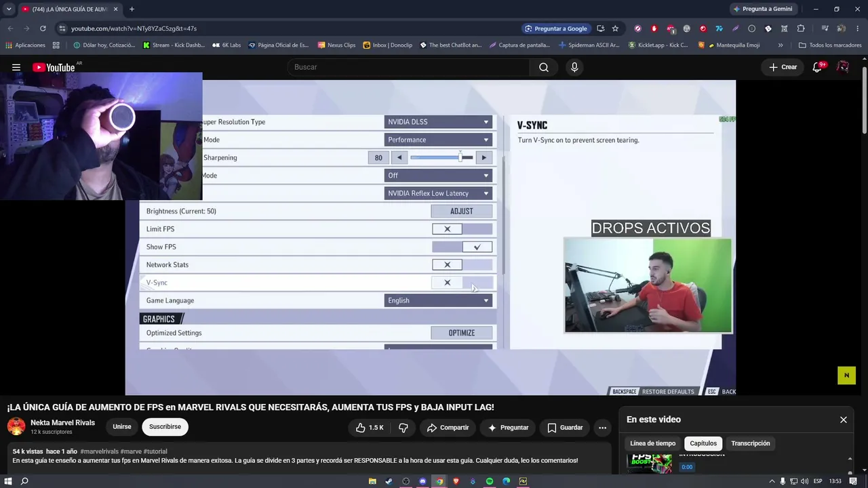Open the Game Language English dropdown

click(x=438, y=300)
